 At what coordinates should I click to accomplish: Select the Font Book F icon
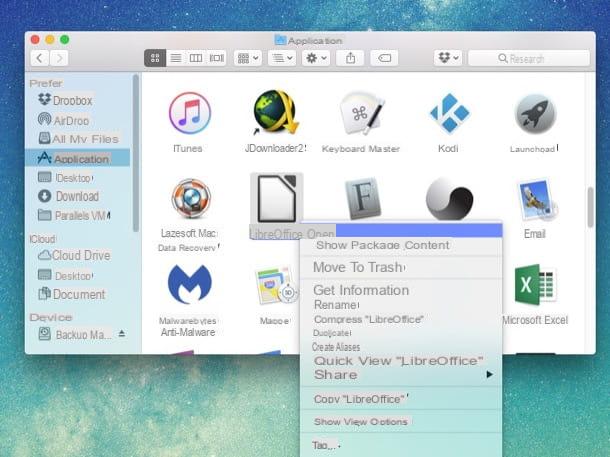pyautogui.click(x=363, y=198)
